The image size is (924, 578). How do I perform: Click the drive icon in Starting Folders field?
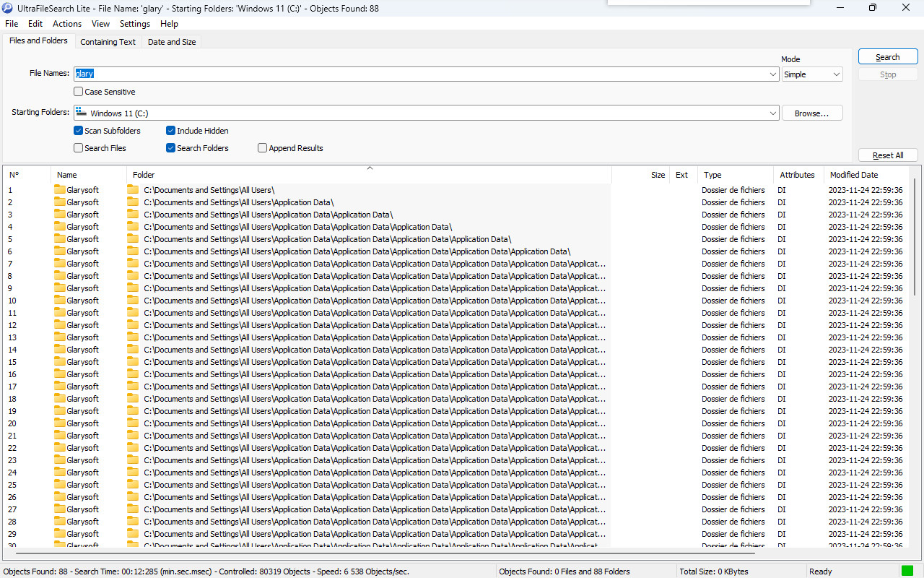click(81, 113)
